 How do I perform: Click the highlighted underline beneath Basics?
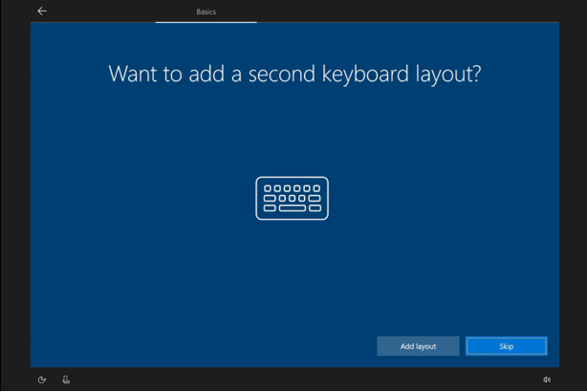[x=206, y=21]
